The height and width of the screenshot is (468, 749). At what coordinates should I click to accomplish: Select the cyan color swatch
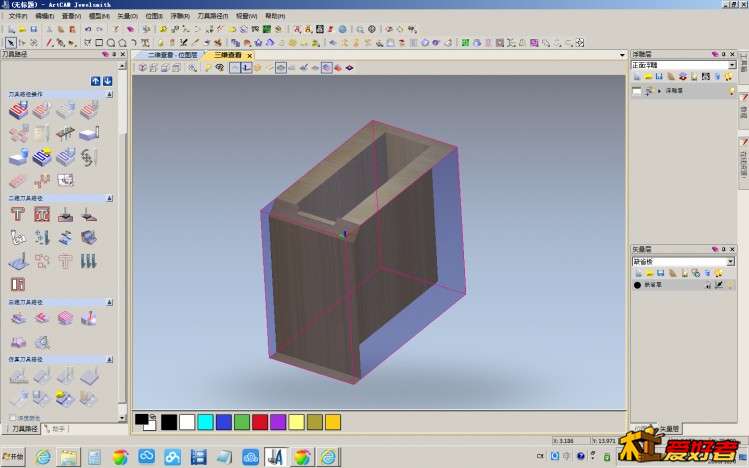[x=205, y=422]
